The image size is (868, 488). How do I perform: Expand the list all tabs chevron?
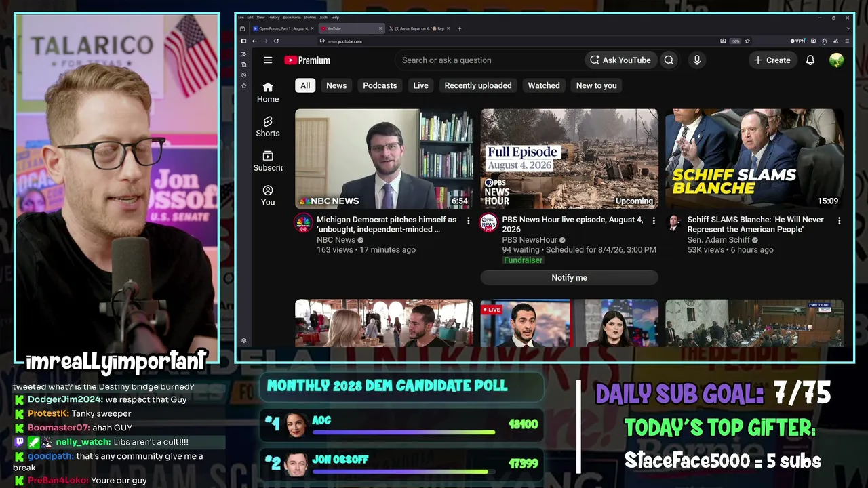pos(847,28)
